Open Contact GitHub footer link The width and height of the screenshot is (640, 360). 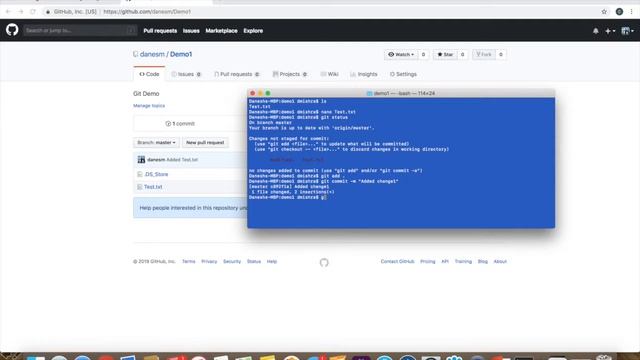[x=398, y=262]
